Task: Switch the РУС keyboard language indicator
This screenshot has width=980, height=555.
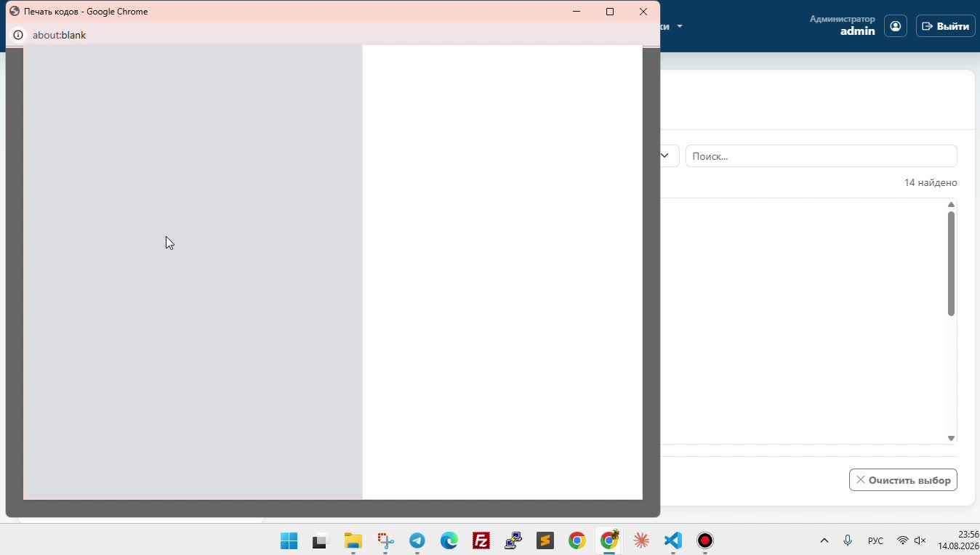Action: click(x=875, y=540)
